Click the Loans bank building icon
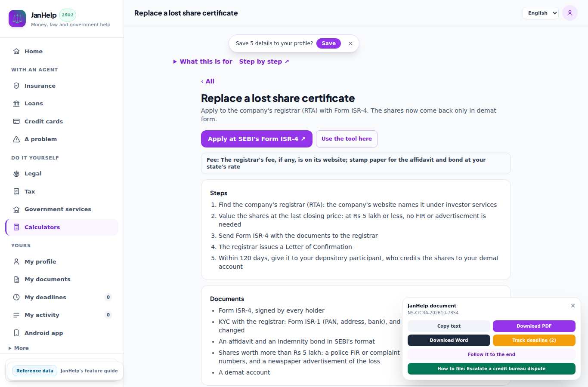 click(16, 103)
